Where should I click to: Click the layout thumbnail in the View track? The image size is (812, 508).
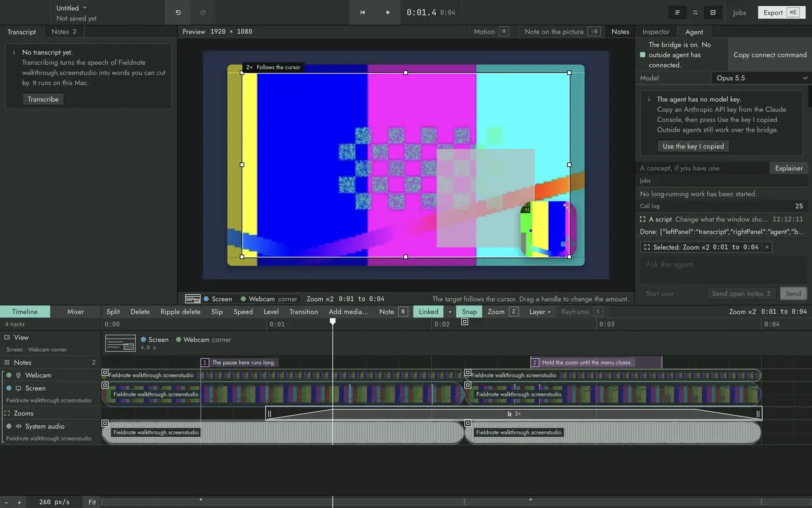[x=121, y=344]
